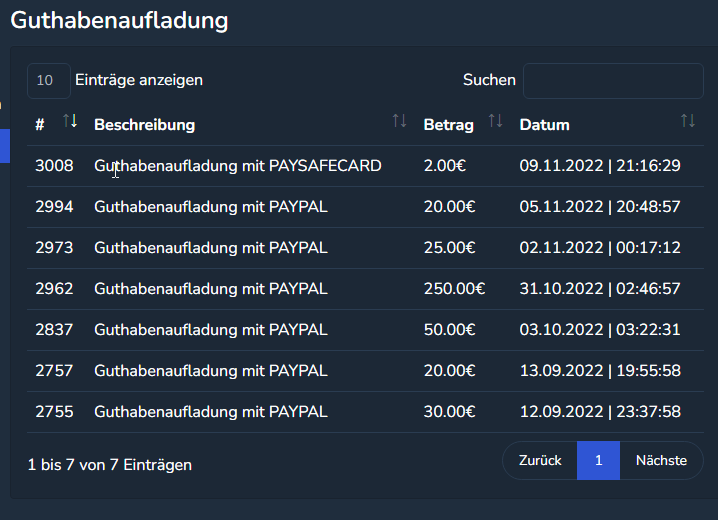Select row with ID 2994

pos(54,207)
